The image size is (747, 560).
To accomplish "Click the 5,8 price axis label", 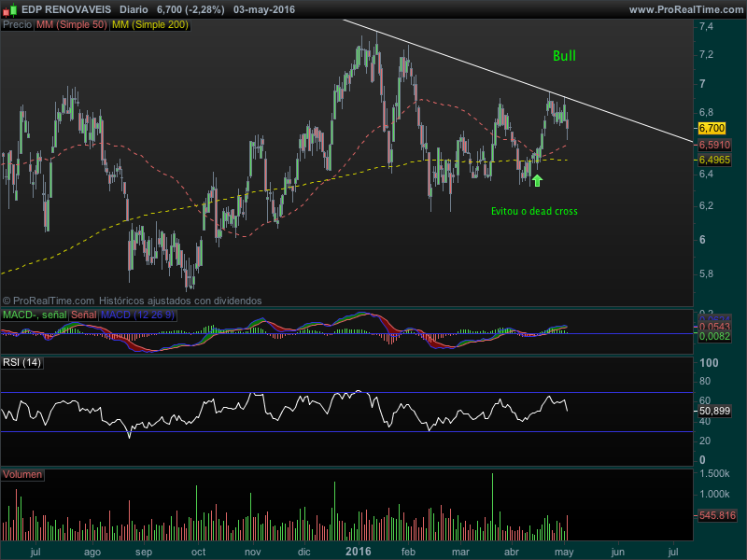I will point(706,274).
